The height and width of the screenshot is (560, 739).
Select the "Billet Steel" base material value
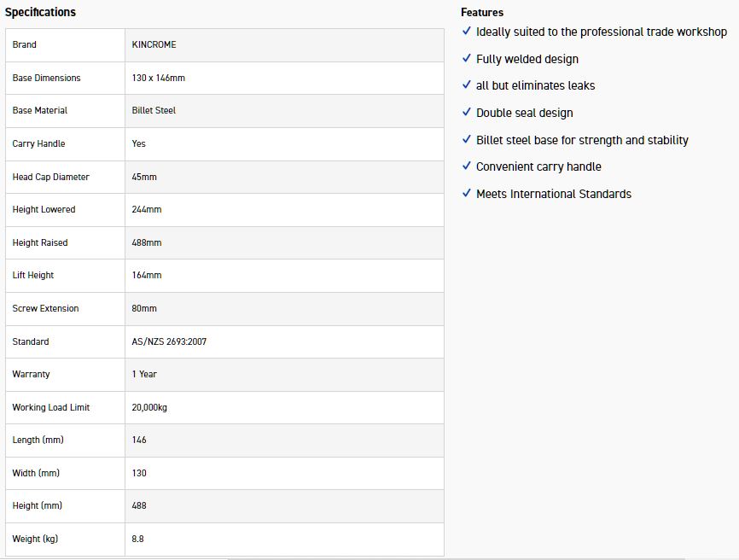(154, 110)
